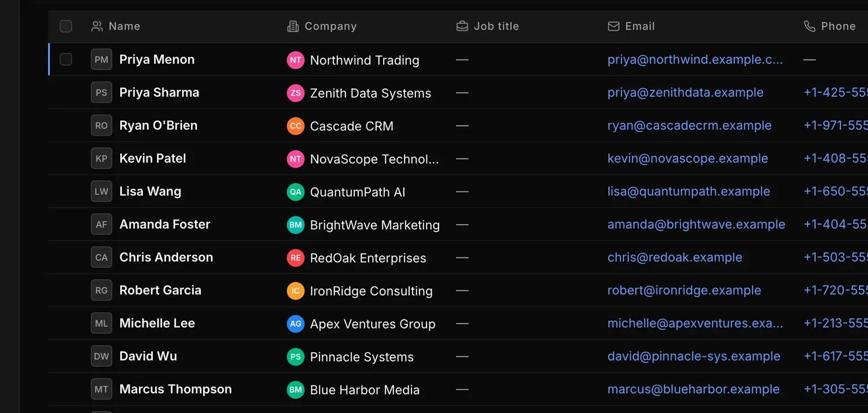Toggle the select-all checkbox in header

(x=66, y=26)
